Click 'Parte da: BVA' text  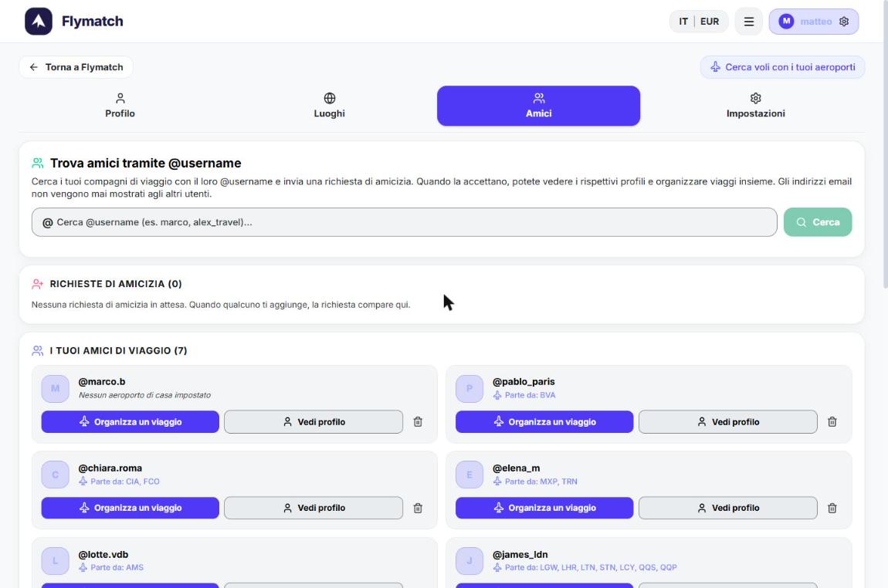pos(530,395)
